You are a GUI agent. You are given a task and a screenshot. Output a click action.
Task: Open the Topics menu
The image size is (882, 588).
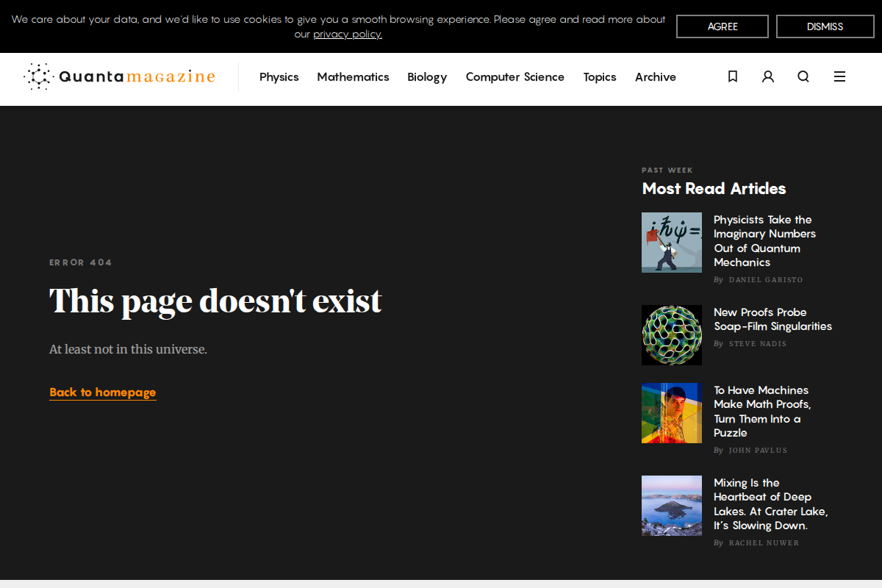click(x=600, y=77)
